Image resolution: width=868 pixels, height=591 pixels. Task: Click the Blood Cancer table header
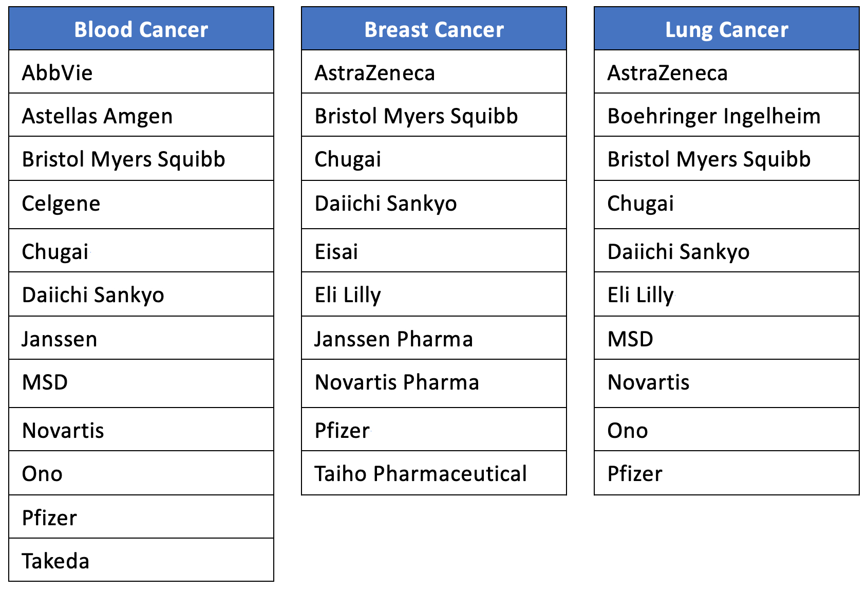141,29
